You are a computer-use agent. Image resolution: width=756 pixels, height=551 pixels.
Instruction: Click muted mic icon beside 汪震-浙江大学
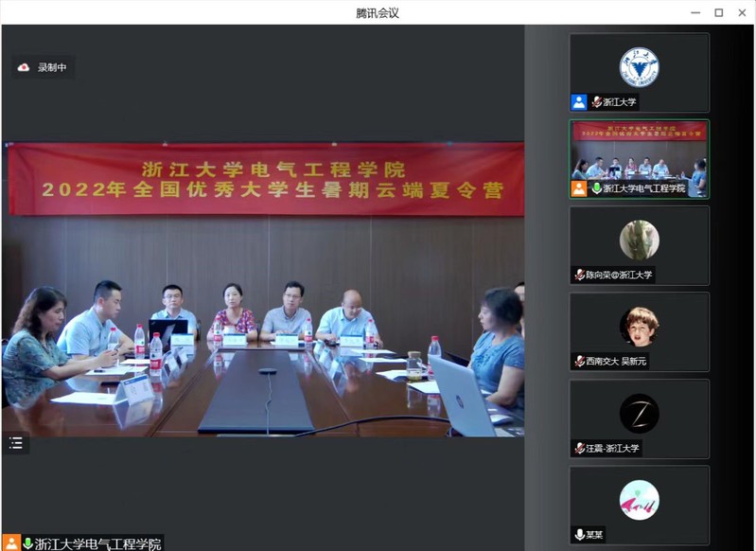[579, 448]
